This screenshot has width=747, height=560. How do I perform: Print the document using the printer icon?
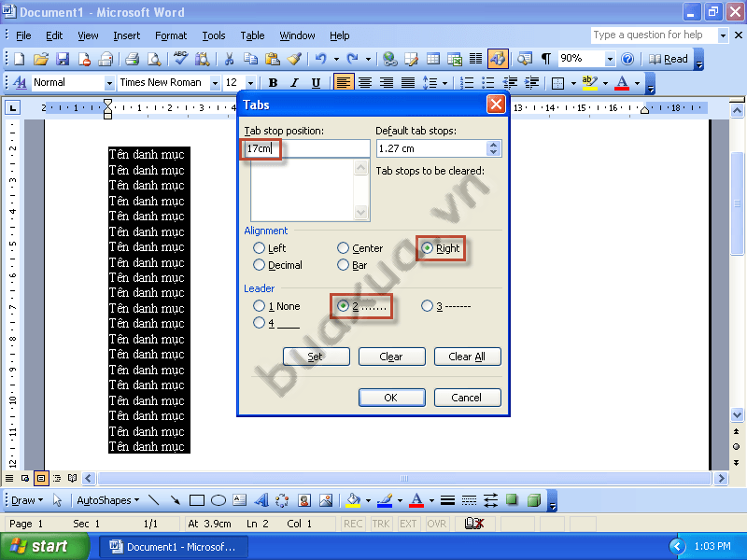pos(132,59)
